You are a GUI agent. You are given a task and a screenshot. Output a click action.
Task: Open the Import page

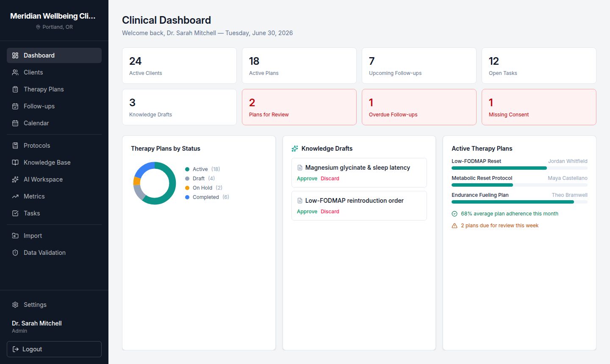[54, 236]
